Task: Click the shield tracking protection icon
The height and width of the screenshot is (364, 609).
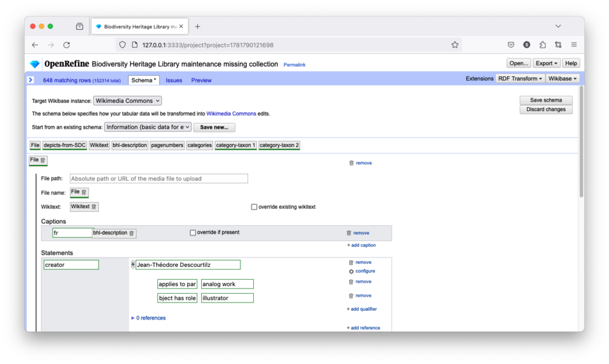Action: coord(122,45)
